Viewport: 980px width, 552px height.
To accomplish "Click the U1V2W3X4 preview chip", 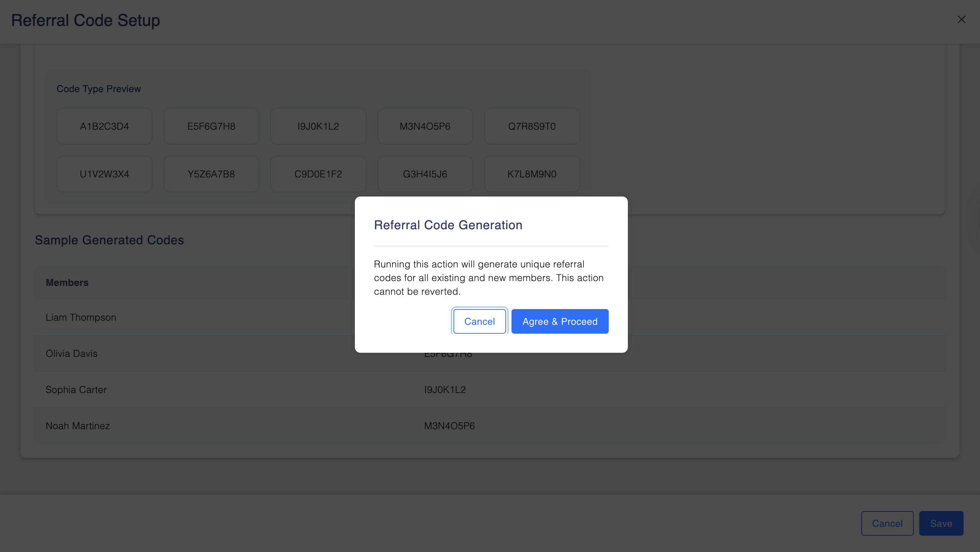I will (x=104, y=174).
